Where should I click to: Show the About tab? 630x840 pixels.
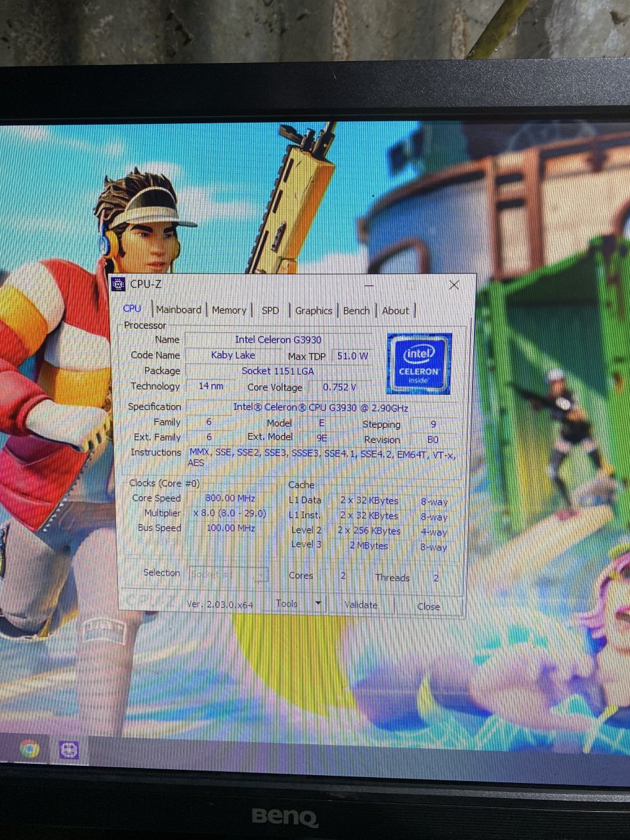(395, 310)
